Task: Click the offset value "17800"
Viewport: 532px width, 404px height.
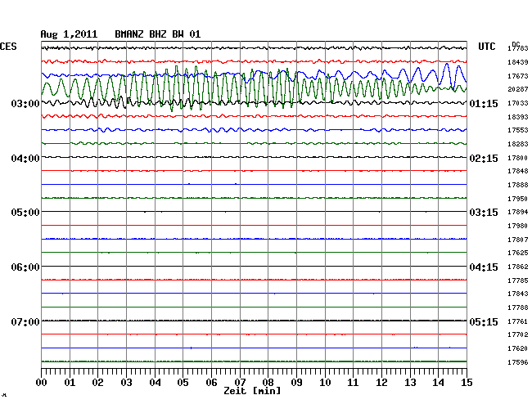Action: point(518,158)
